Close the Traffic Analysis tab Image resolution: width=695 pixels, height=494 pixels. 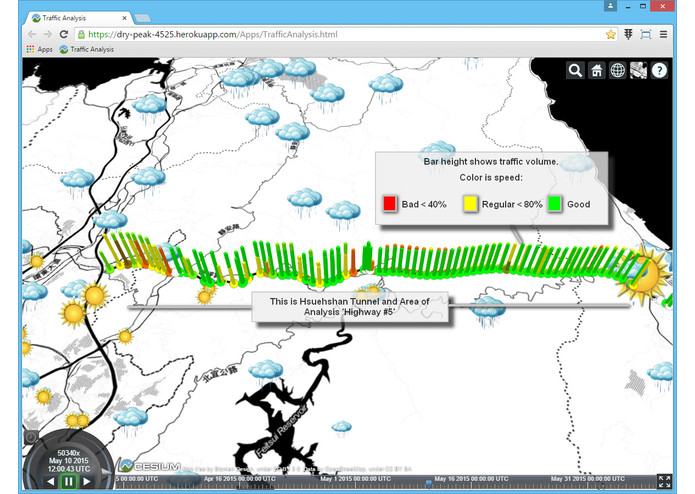[125, 18]
